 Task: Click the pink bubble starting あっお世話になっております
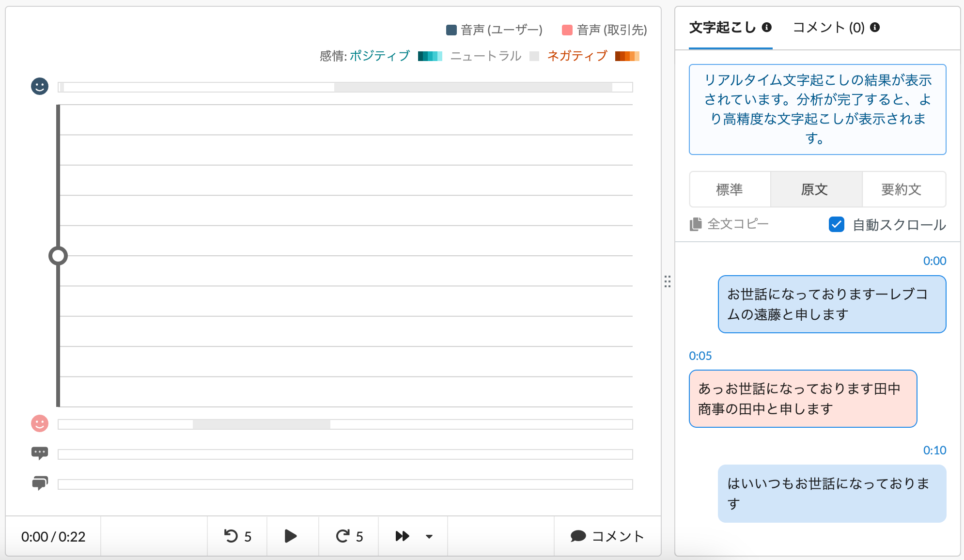point(803,399)
